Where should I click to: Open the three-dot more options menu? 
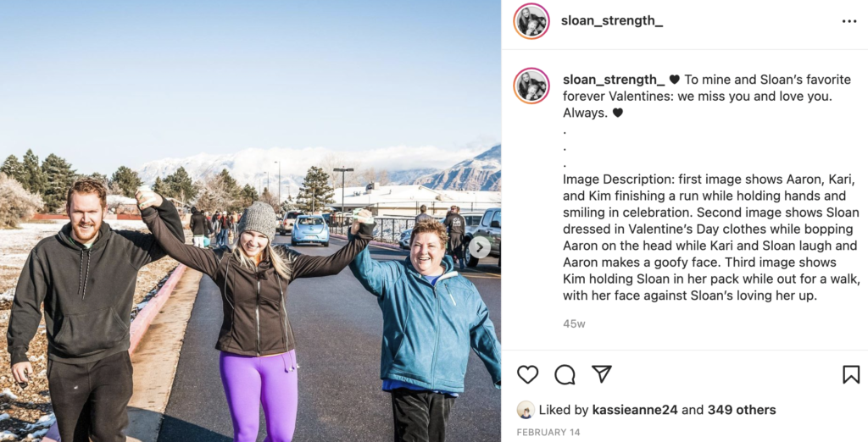(x=849, y=21)
